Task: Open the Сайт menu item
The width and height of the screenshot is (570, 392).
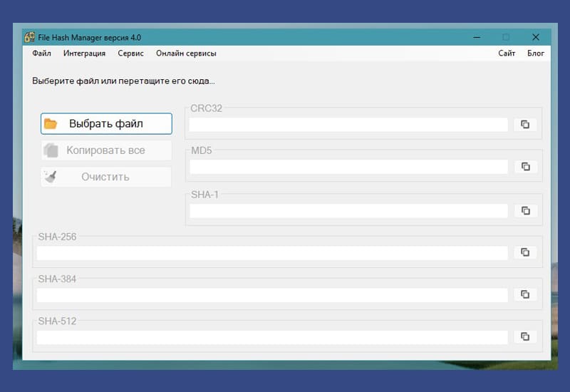Action: pos(507,53)
